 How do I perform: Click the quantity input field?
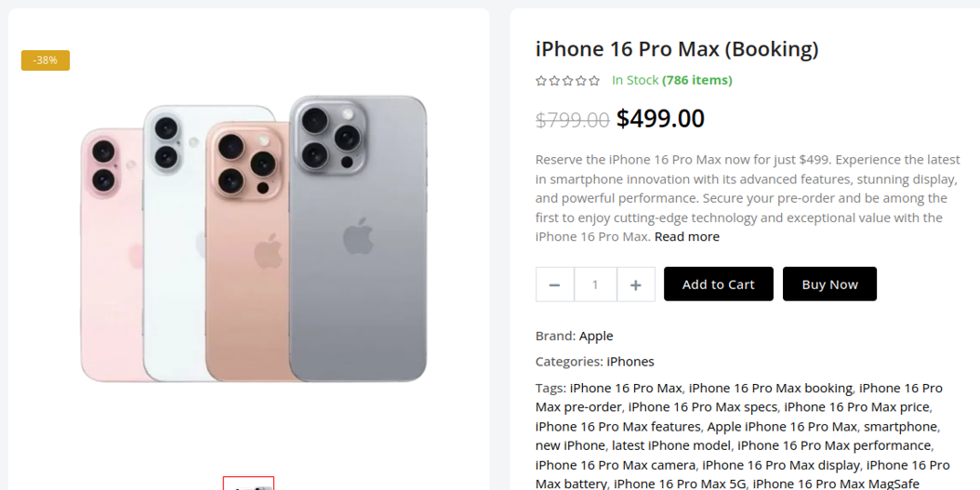point(595,285)
